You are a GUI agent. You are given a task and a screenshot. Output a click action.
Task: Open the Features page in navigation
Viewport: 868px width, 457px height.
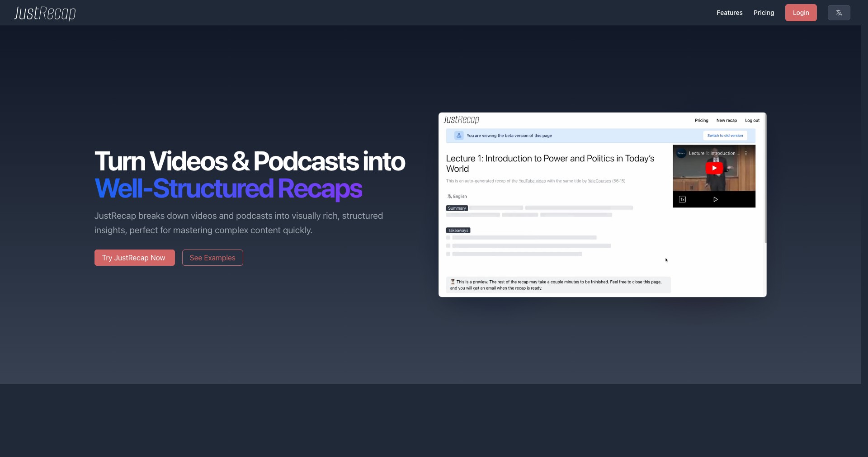[729, 13]
